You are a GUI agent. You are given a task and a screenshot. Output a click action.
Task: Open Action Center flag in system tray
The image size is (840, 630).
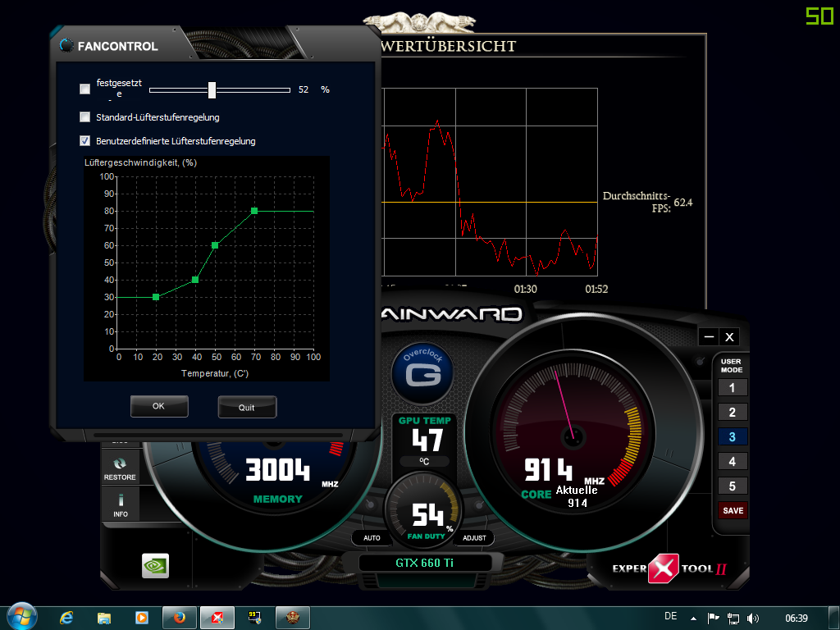[x=714, y=619]
